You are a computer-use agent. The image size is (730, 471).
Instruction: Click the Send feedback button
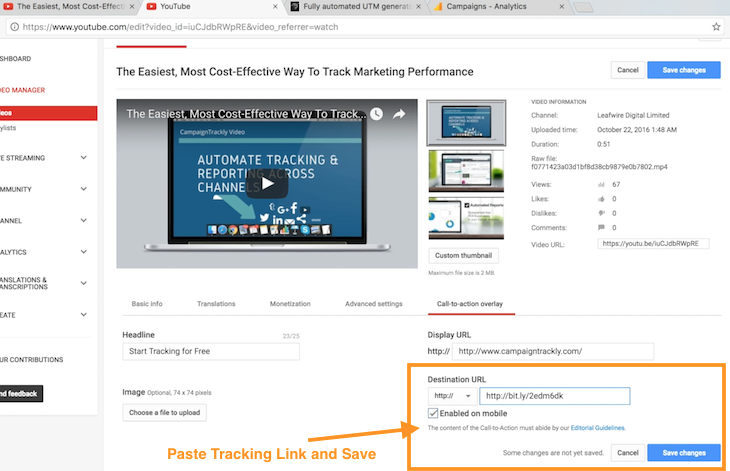click(21, 394)
